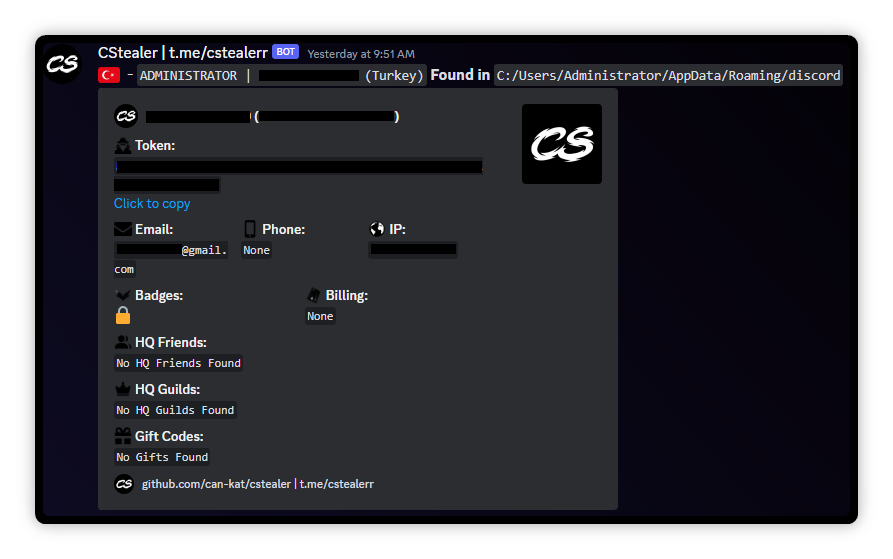893x559 pixels.
Task: Click the globe icon beside IP
Action: (x=377, y=229)
